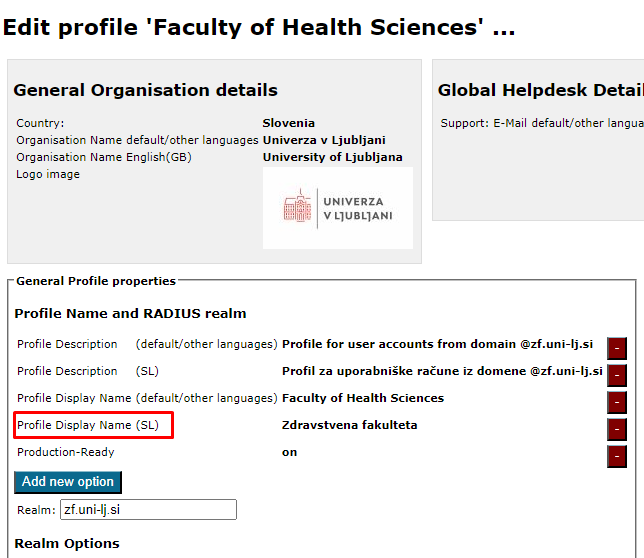The image size is (644, 558).
Task: Click the Slovenia country value
Action: tap(289, 123)
